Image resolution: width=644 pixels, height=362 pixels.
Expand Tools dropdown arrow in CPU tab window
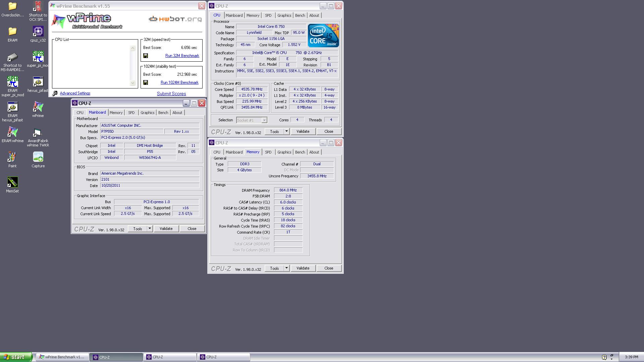[286, 131]
